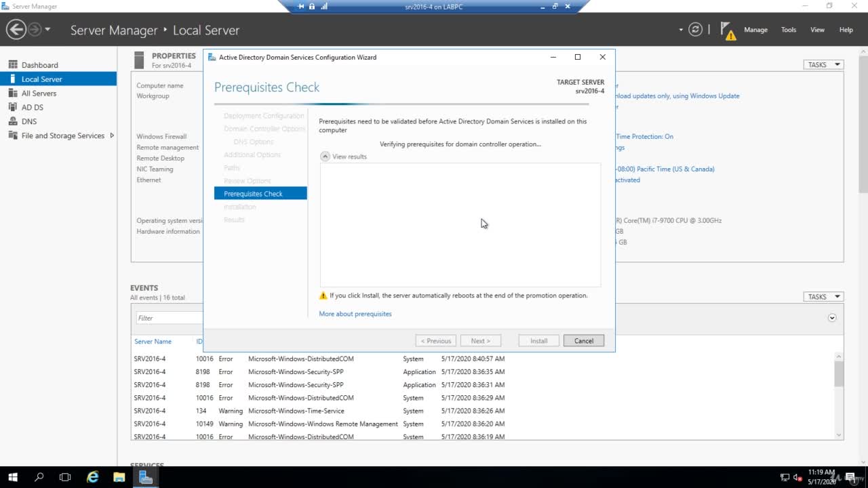Minimize the configuration wizard window
Viewport: 868px width, 488px height.
(553, 57)
